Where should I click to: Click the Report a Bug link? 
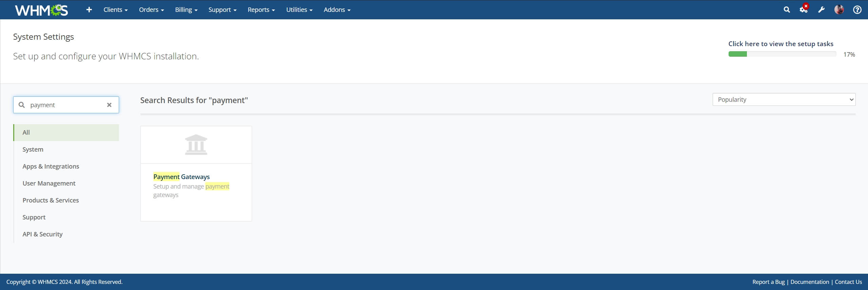click(x=768, y=282)
